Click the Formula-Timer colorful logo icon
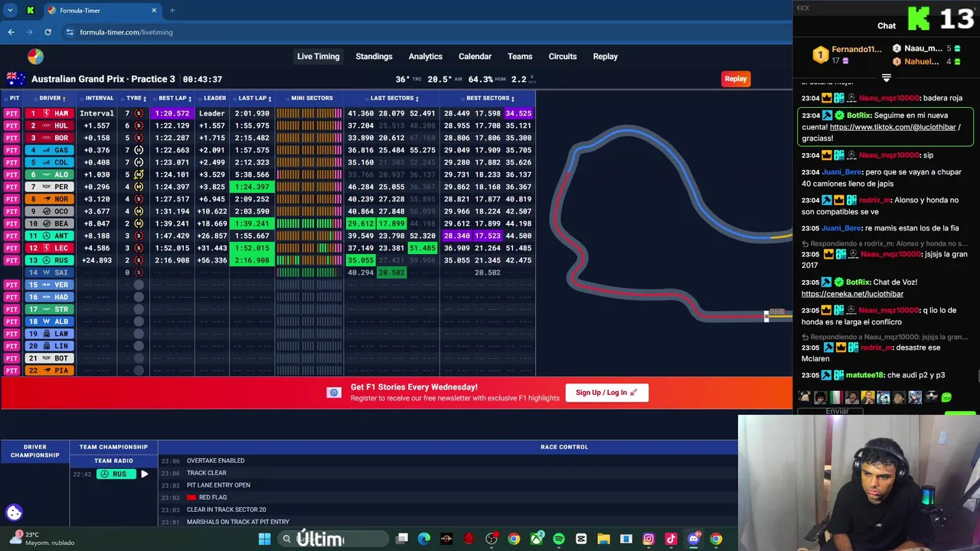 point(35,57)
